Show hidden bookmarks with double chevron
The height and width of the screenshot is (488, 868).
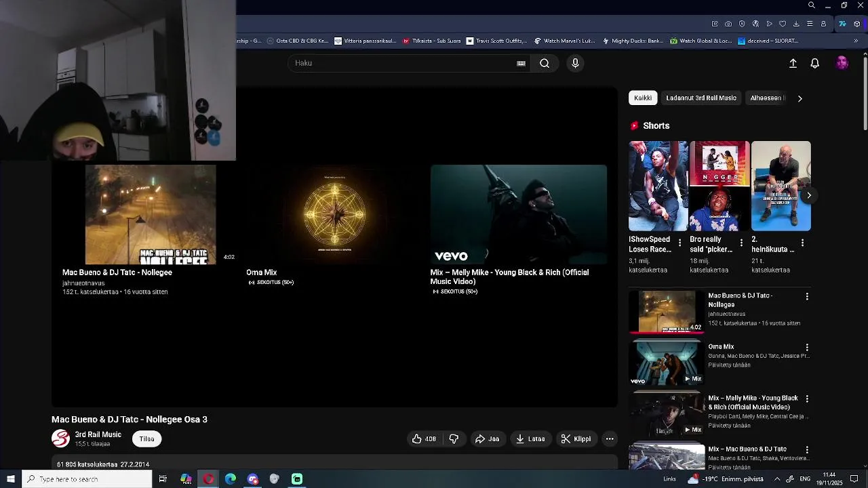coord(856,41)
